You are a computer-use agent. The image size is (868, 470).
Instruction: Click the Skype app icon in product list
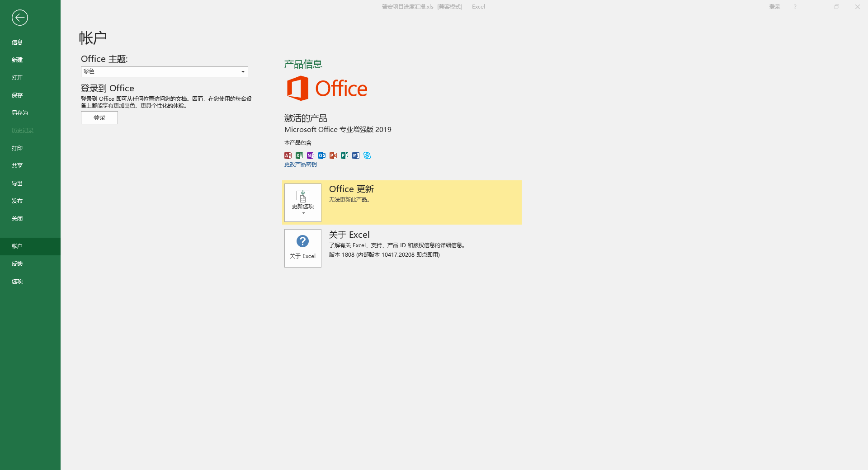pos(367,155)
